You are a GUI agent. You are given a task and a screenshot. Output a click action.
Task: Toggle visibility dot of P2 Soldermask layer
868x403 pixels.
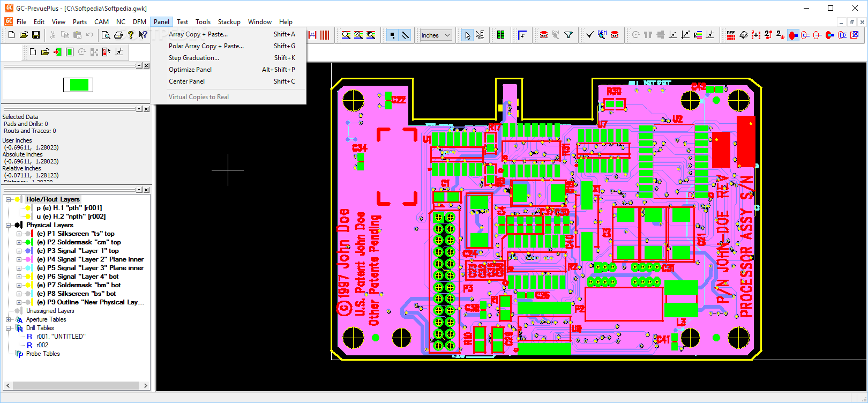pyautogui.click(x=28, y=242)
